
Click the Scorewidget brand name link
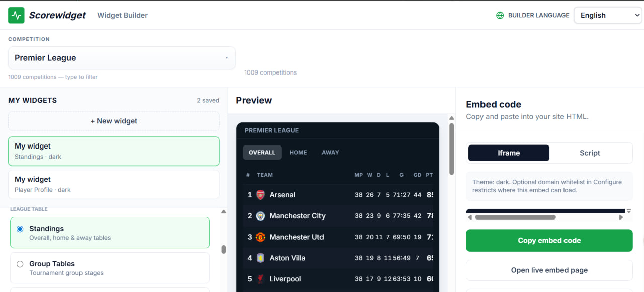[57, 15]
